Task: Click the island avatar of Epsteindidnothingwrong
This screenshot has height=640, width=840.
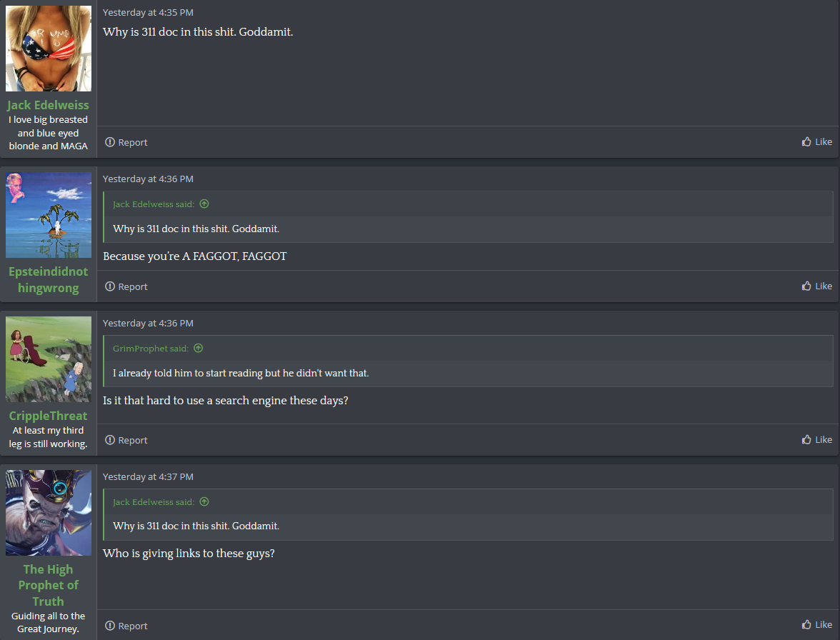Action: pos(49,215)
